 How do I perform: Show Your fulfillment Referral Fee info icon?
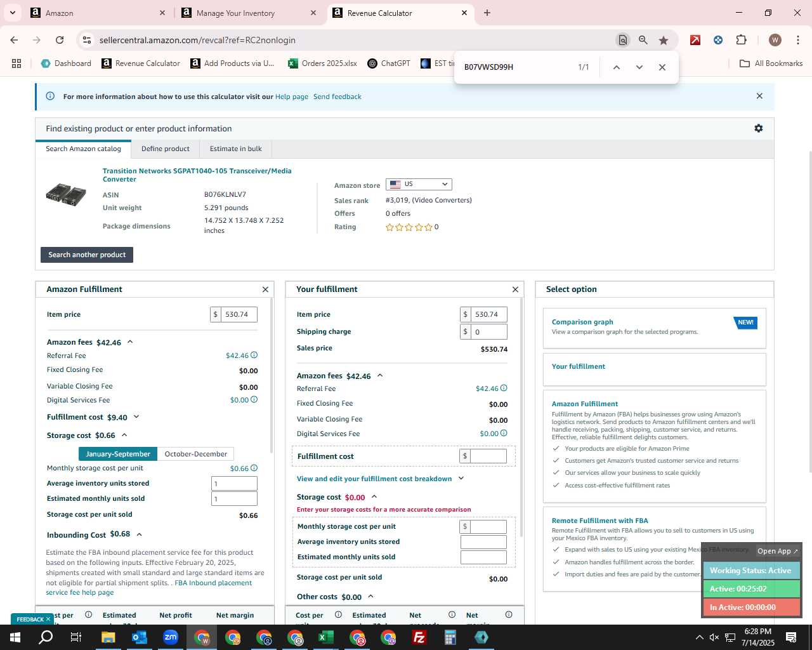[x=504, y=388]
